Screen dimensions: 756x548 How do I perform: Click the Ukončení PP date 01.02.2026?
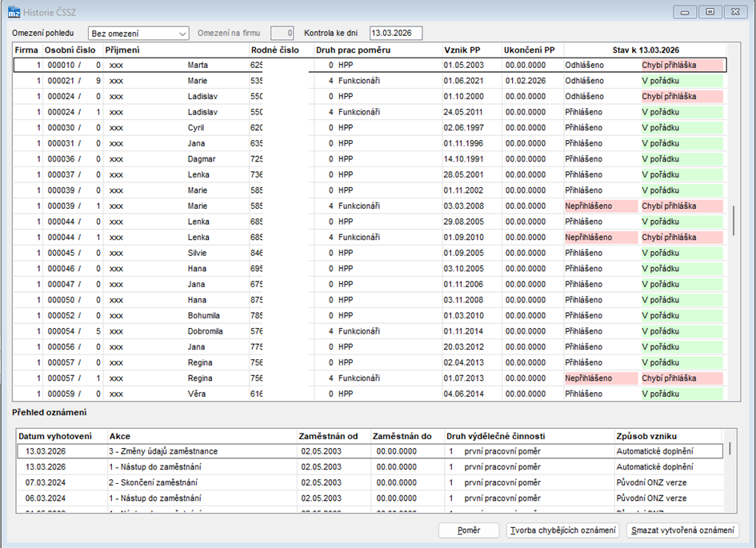(x=526, y=81)
